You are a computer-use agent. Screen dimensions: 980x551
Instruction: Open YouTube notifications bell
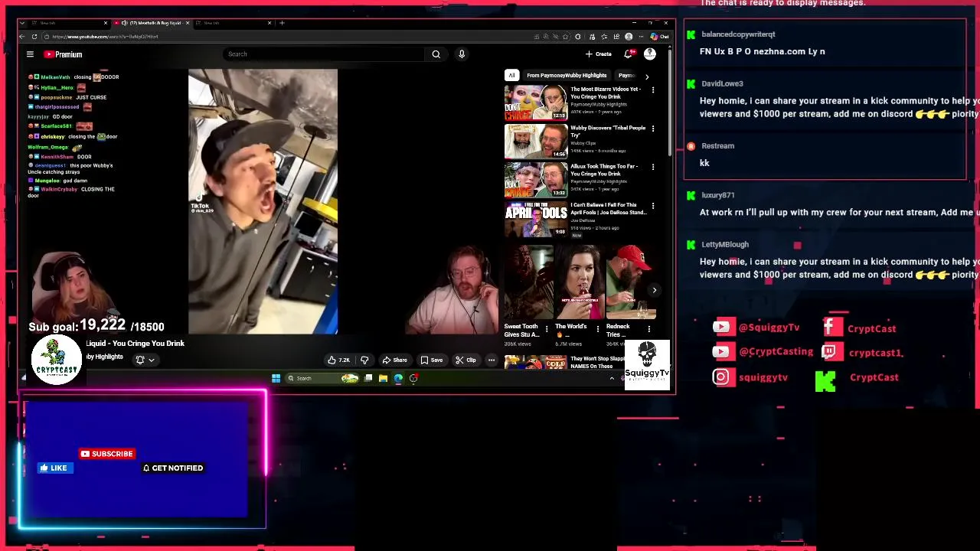click(629, 54)
